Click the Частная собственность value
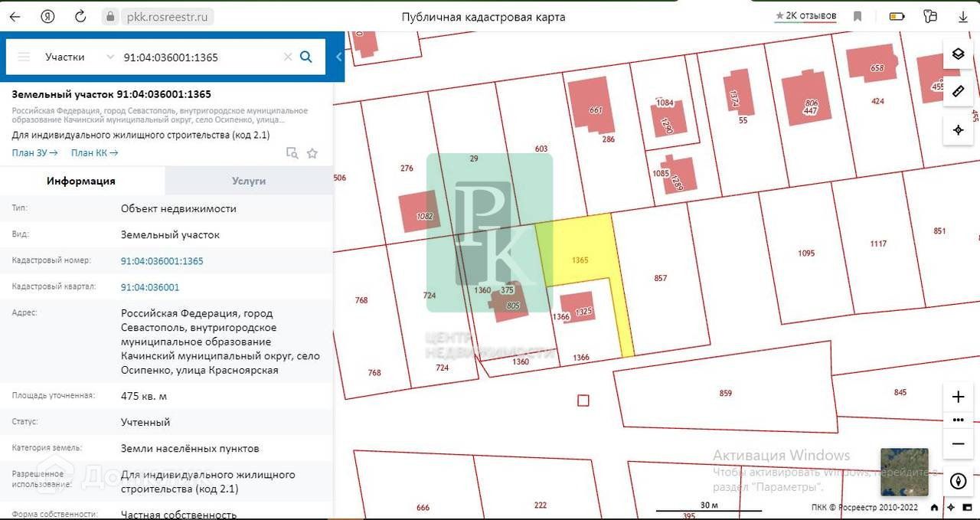 pyautogui.click(x=178, y=515)
